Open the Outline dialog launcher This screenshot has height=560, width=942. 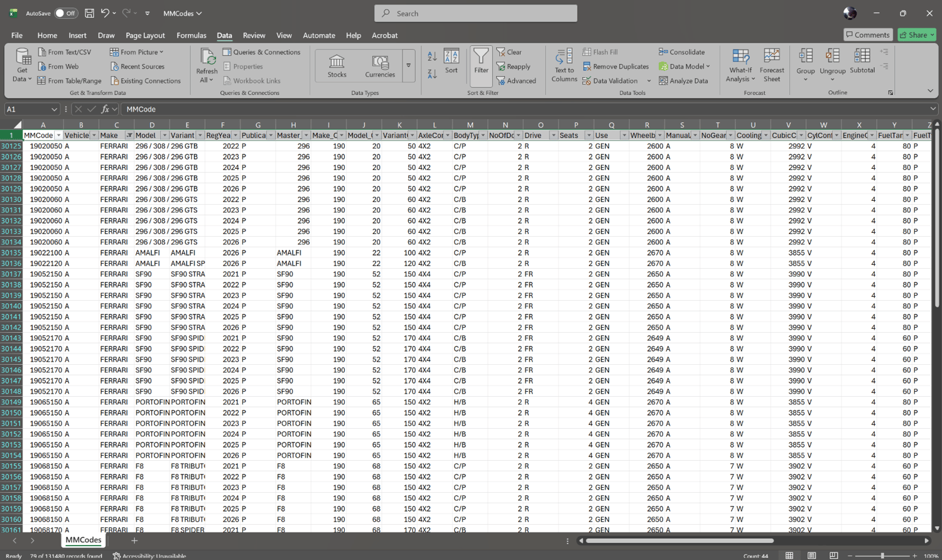click(x=891, y=93)
